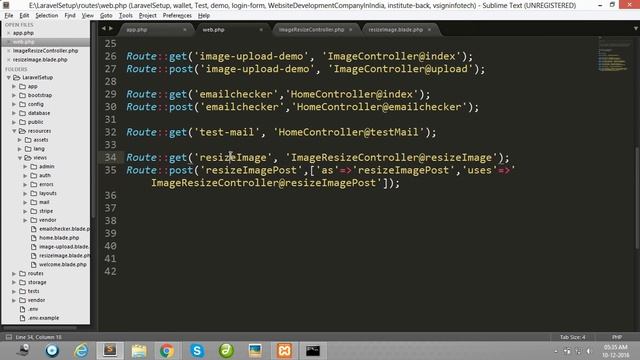This screenshot has height=360, width=640.
Task: Open Google Chrome from the taskbar
Action: click(167, 351)
